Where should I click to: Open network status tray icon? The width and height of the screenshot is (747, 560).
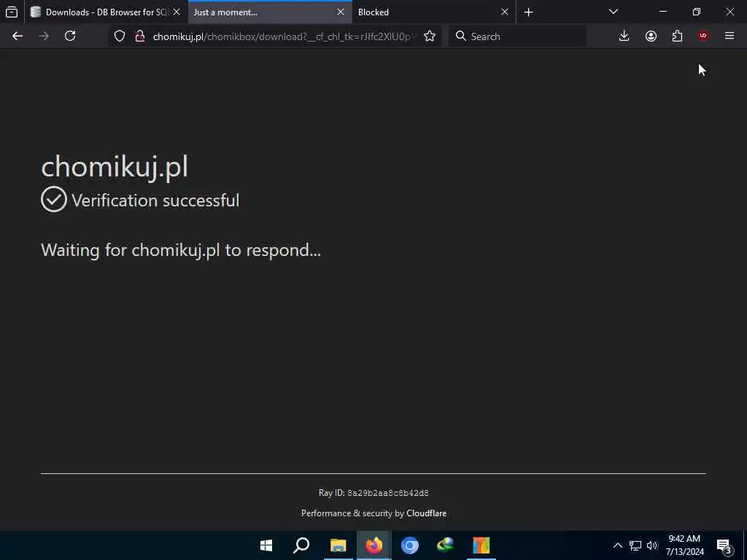coord(635,545)
